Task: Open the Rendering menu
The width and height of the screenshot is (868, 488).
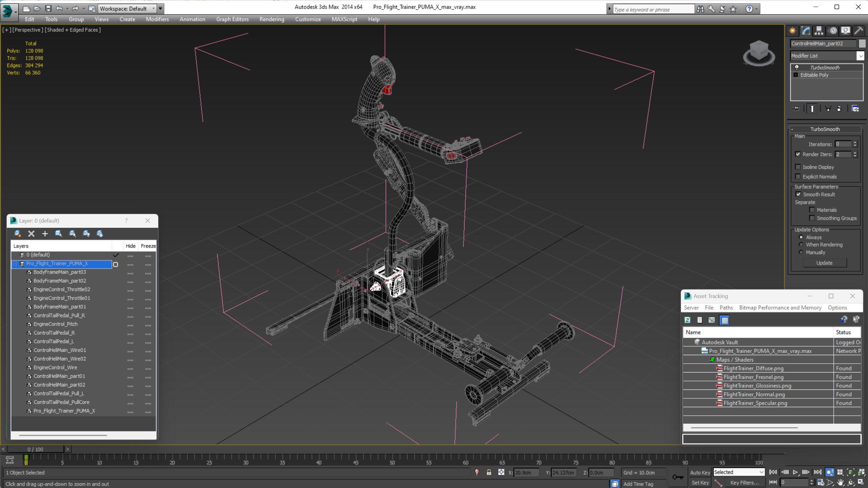Action: (272, 19)
